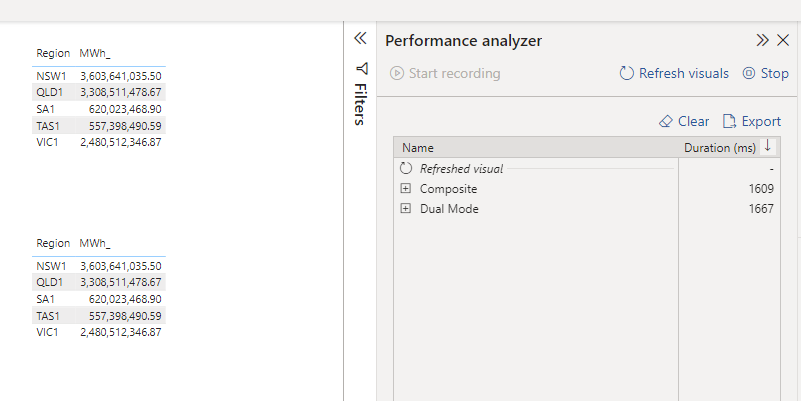The image size is (801, 401).
Task: Click the Name column header
Action: point(418,148)
